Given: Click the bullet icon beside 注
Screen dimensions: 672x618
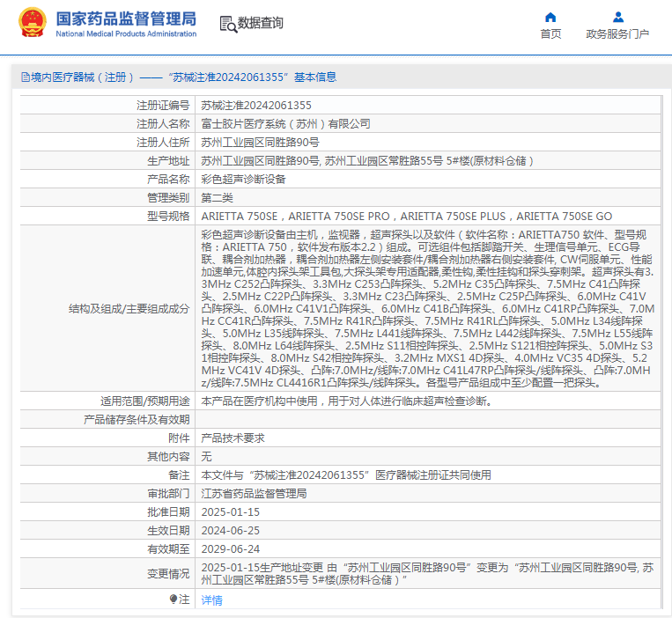Looking at the screenshot, I should click(x=174, y=599).
